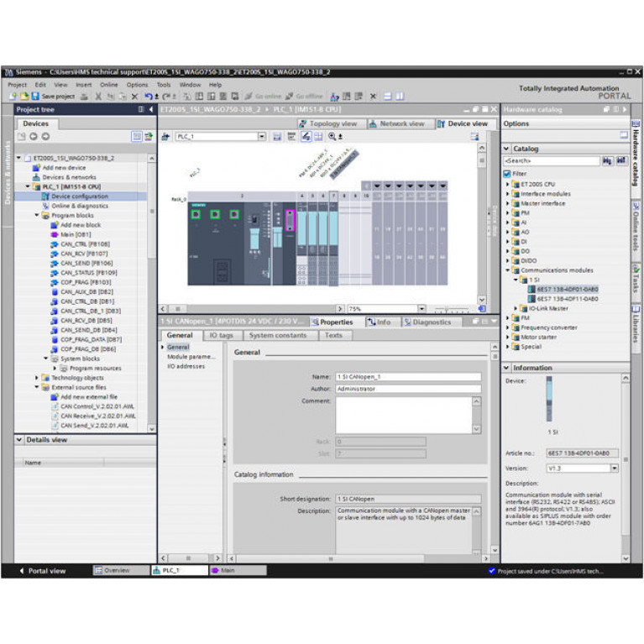Open the PLC_1 device selector dropdown
644x644 pixels.
(262, 136)
